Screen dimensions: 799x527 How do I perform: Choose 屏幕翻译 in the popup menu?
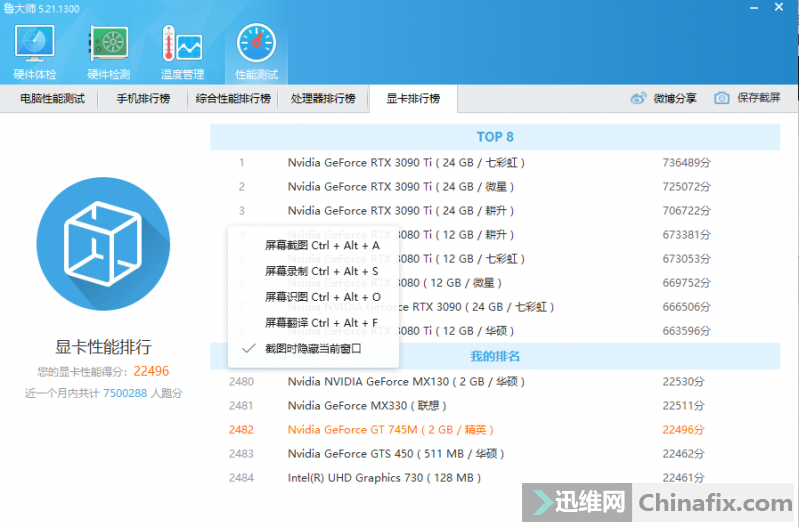click(x=321, y=323)
